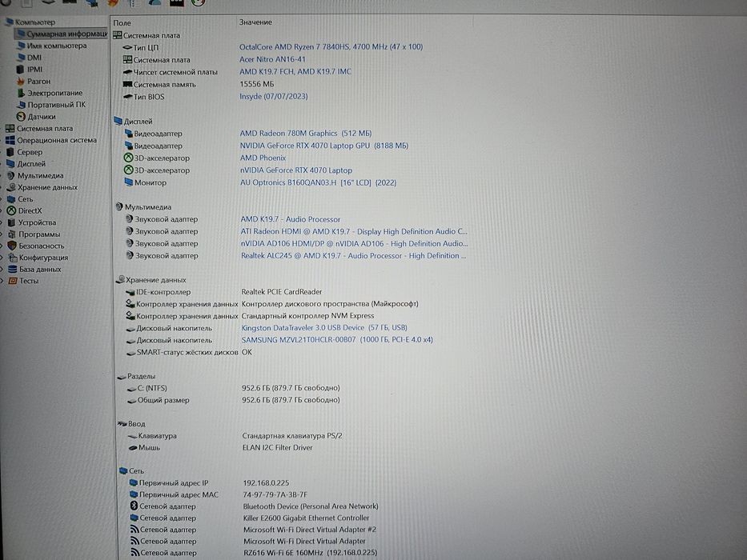Viewport: 747px width, 560px height.
Task: Open the nVIDIA AD106 HDMI/DP audio link
Action: (355, 243)
